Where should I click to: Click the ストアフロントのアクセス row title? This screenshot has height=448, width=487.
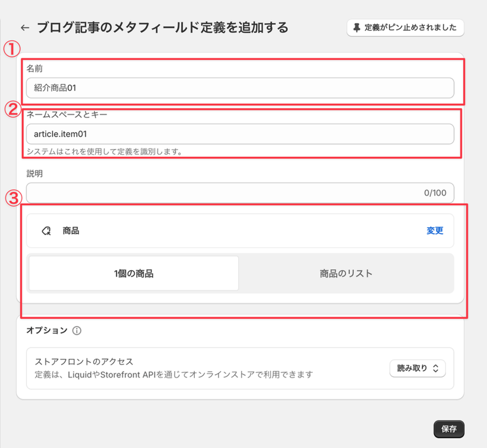[84, 361]
